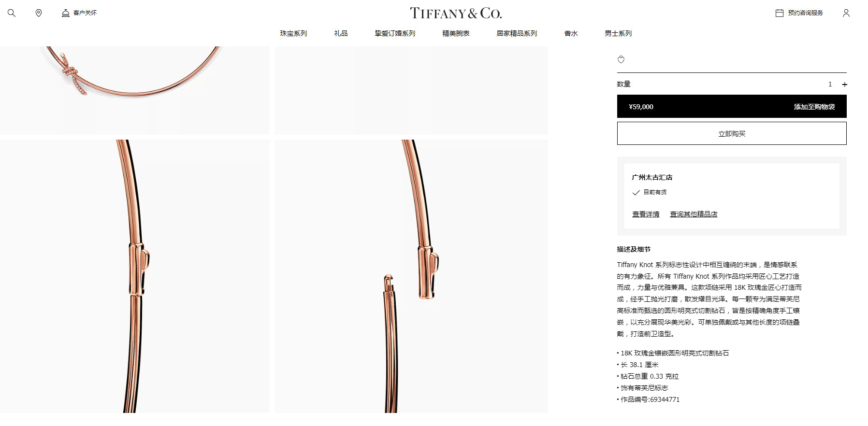Open the account profile icon
The height and width of the screenshot is (426, 868).
846,13
